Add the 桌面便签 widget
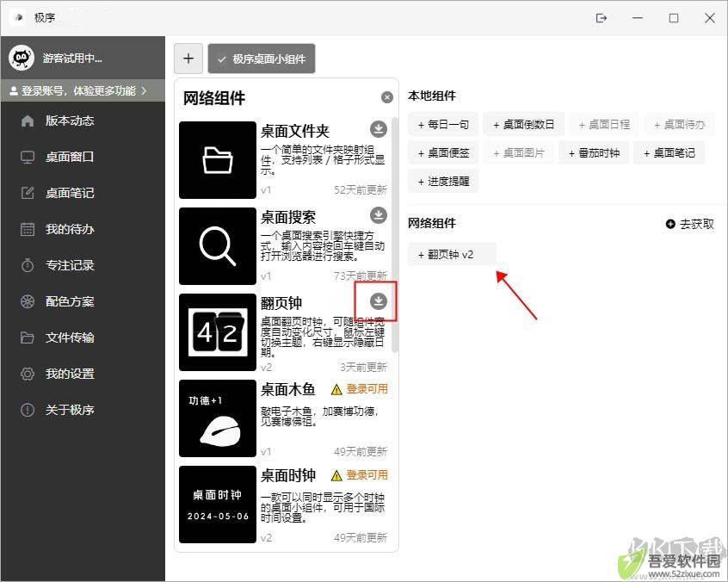Screen dimensions: 728x582 443,152
